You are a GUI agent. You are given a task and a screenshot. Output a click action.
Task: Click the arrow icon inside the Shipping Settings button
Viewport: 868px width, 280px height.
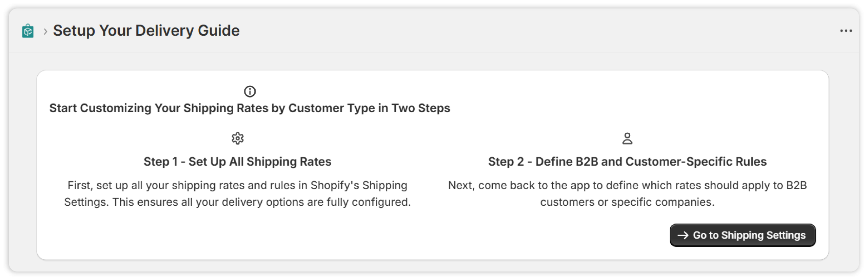point(683,235)
